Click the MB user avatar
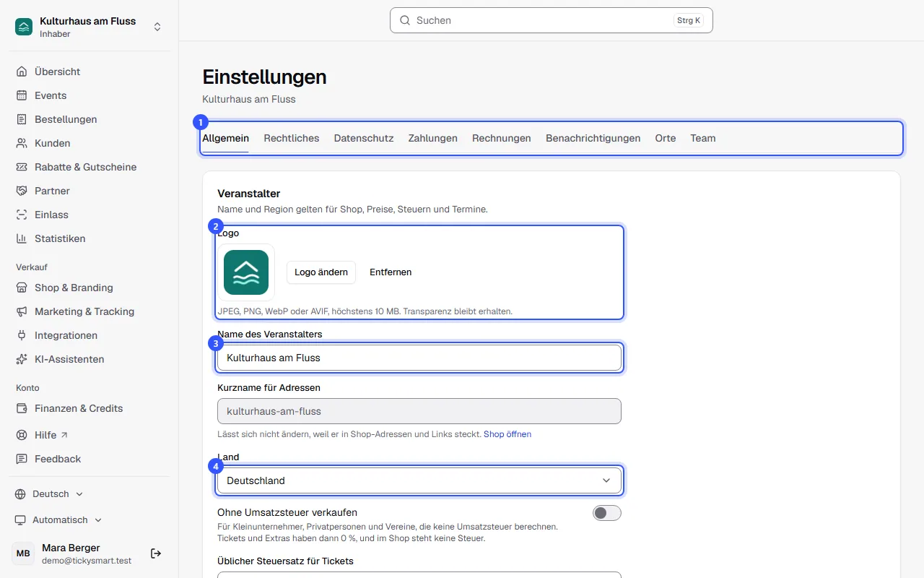The image size is (924, 578). (23, 553)
